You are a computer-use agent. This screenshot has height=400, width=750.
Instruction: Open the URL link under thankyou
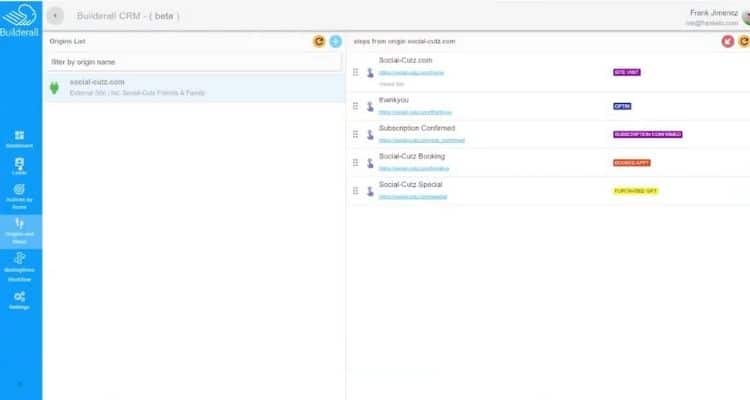[415, 112]
